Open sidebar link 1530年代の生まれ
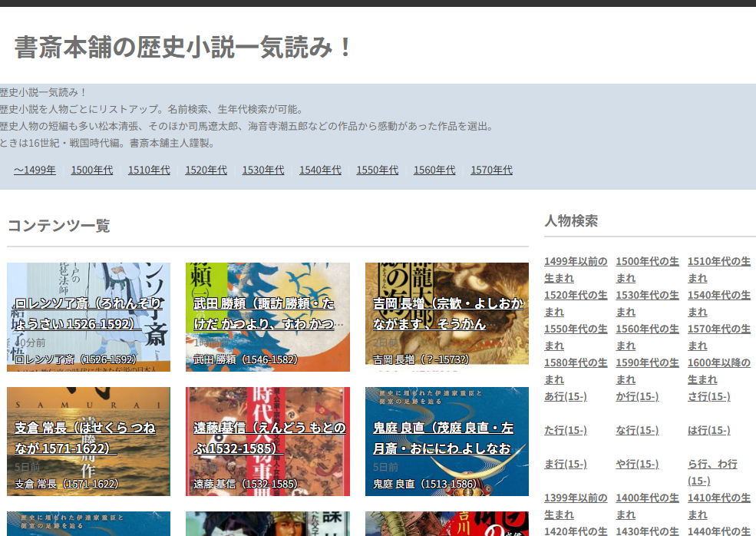 647,303
